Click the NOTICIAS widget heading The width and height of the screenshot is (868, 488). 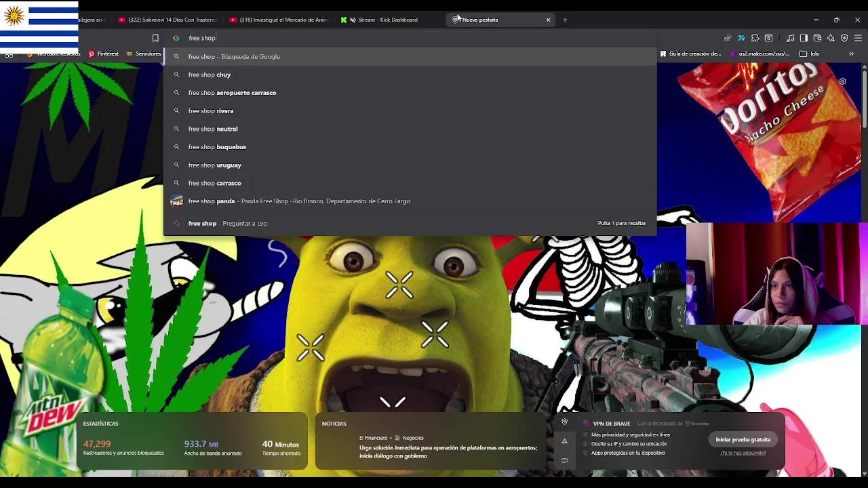point(334,424)
